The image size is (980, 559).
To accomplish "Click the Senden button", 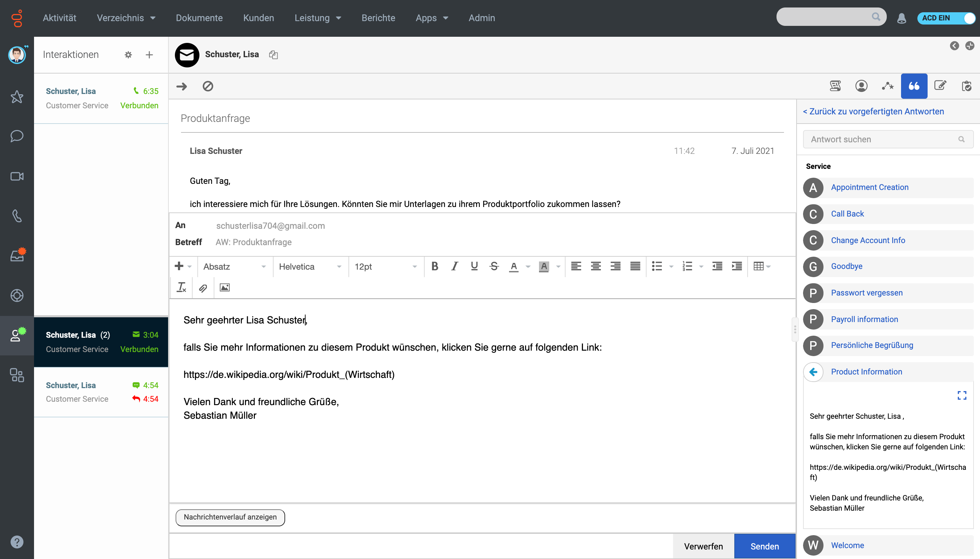I will (764, 546).
